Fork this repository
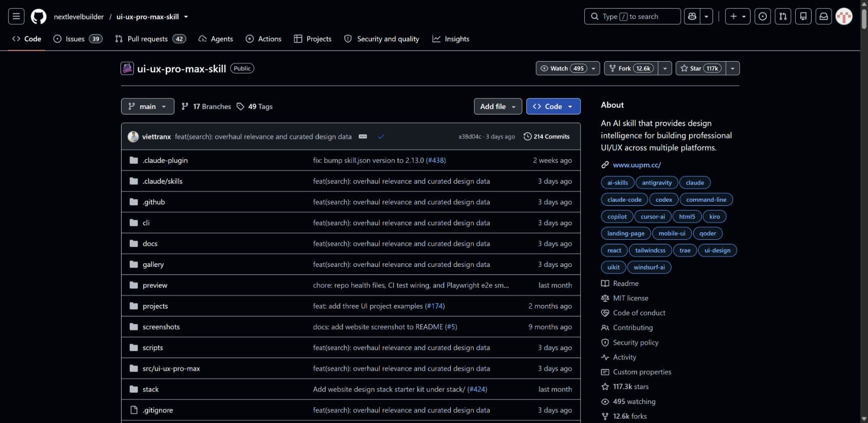This screenshot has height=423, width=868. point(632,68)
